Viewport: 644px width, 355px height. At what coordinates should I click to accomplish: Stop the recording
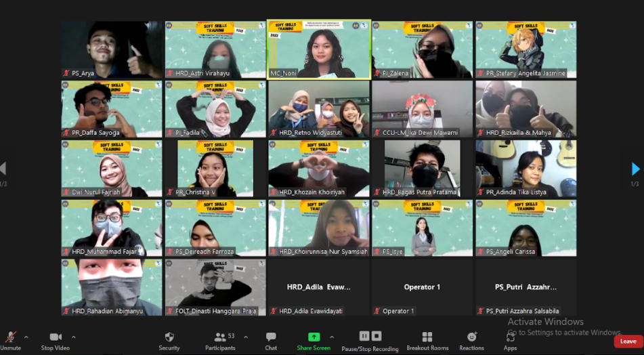coord(377,336)
